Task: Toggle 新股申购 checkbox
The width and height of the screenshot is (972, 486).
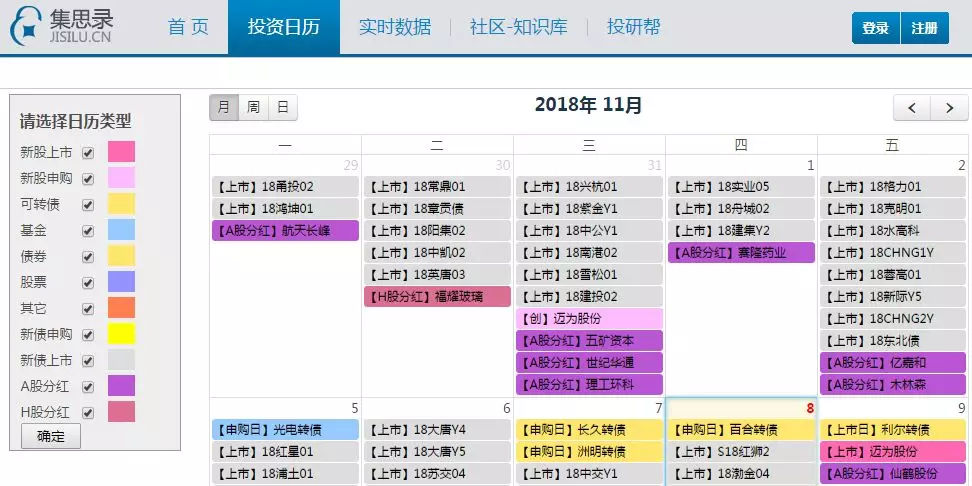Action: click(88, 179)
